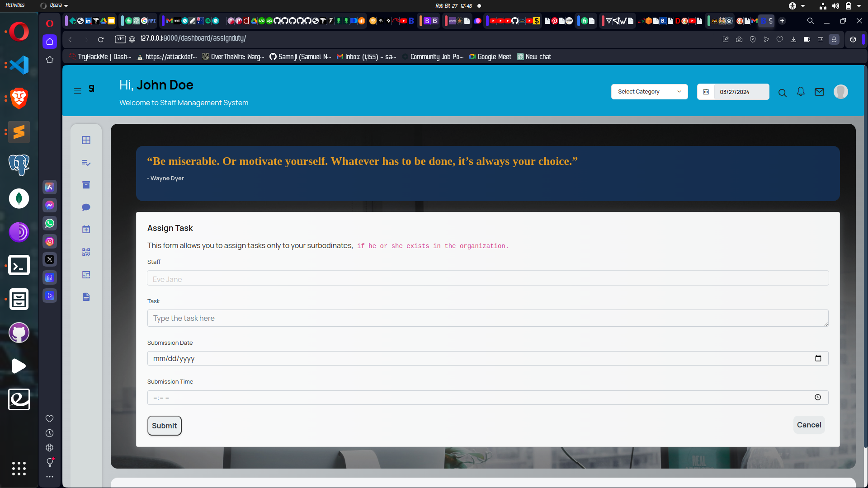The image size is (868, 488).
Task: Open the Submission Date calendar picker
Action: tap(818, 358)
